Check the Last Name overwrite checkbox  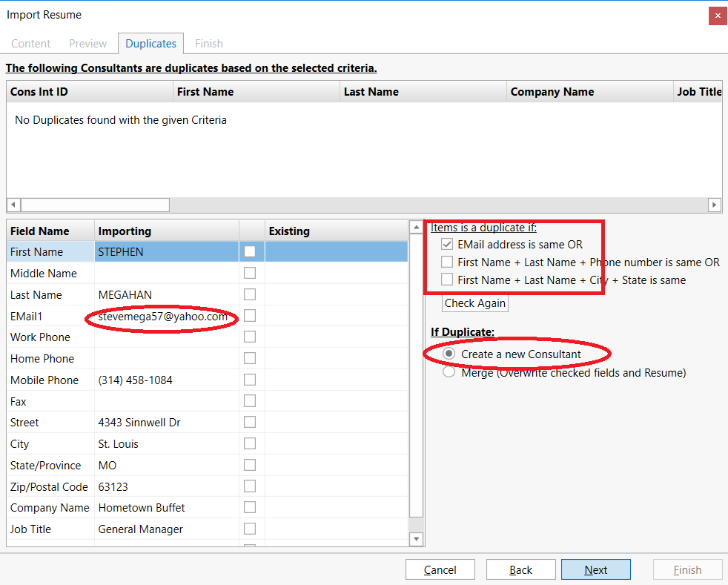click(x=250, y=294)
